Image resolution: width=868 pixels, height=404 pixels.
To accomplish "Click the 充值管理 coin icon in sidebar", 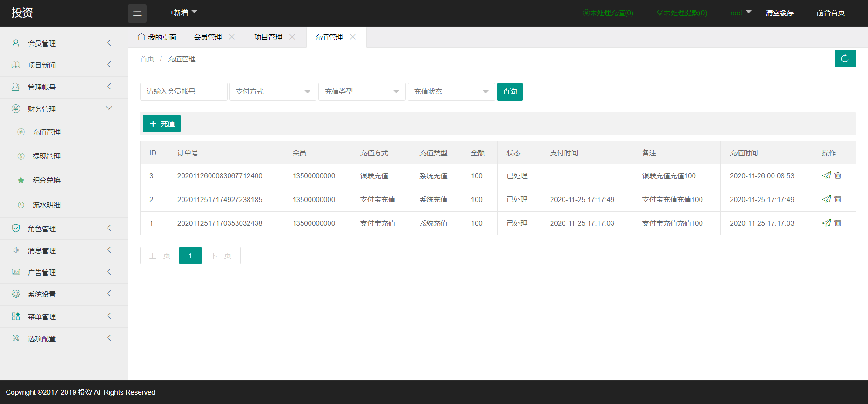I will pyautogui.click(x=21, y=132).
